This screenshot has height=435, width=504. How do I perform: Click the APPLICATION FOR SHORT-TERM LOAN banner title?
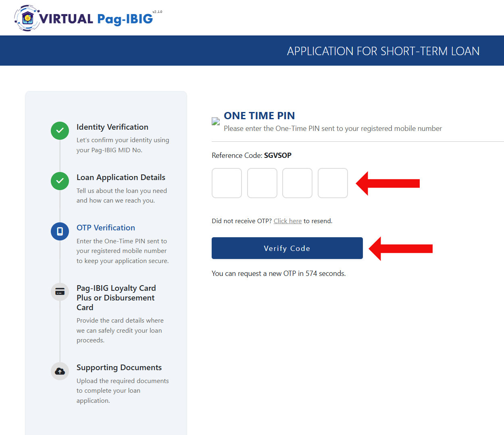(x=383, y=51)
